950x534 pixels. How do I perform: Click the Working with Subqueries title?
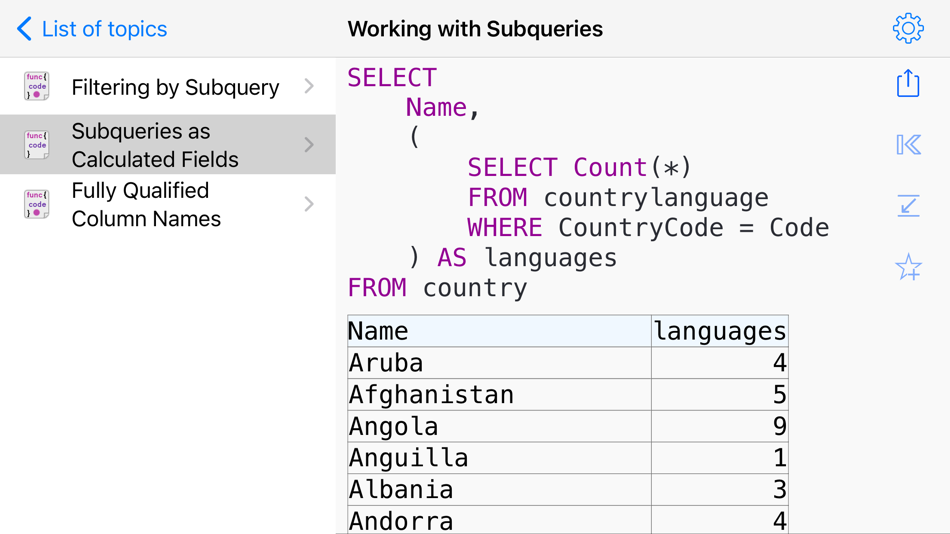[475, 29]
